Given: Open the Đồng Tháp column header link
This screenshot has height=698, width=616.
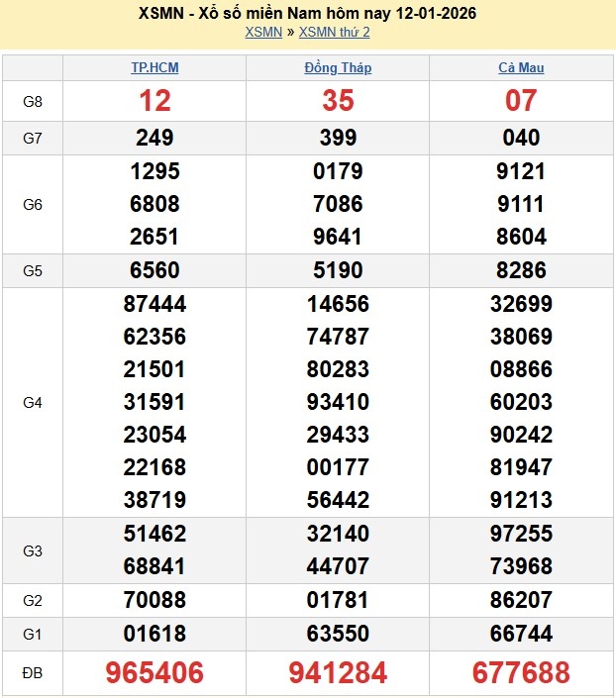Looking at the screenshot, I should pos(338,68).
